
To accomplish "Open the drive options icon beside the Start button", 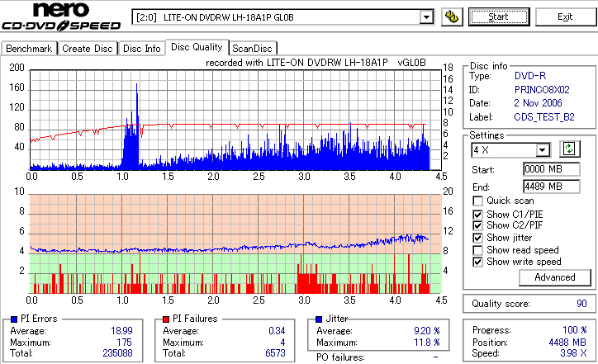I will pyautogui.click(x=452, y=17).
